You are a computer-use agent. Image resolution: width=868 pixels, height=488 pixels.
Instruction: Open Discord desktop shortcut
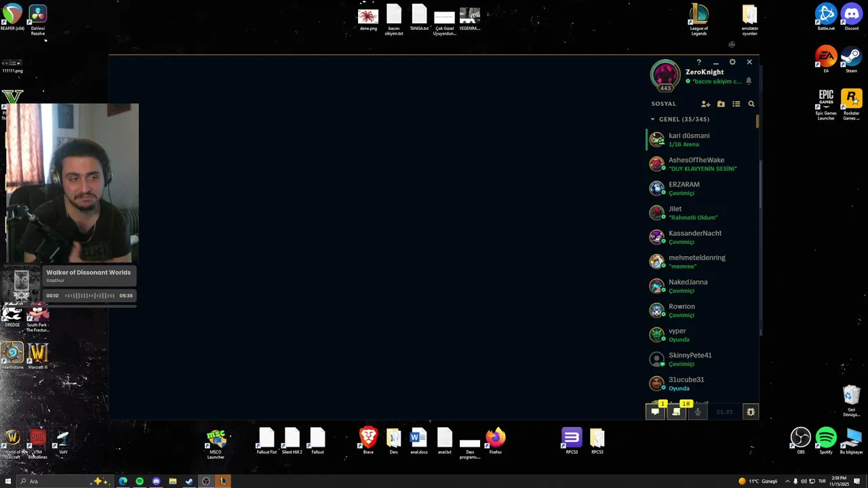click(852, 17)
